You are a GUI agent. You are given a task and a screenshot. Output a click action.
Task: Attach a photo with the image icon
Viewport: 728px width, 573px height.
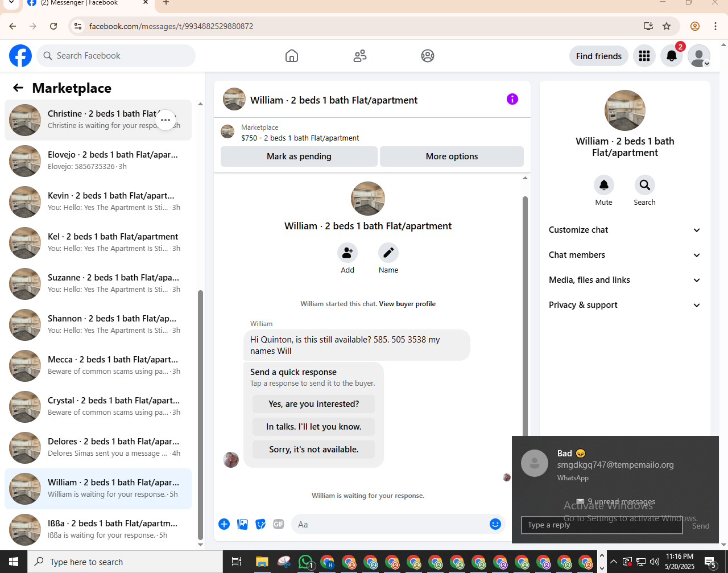[242, 524]
